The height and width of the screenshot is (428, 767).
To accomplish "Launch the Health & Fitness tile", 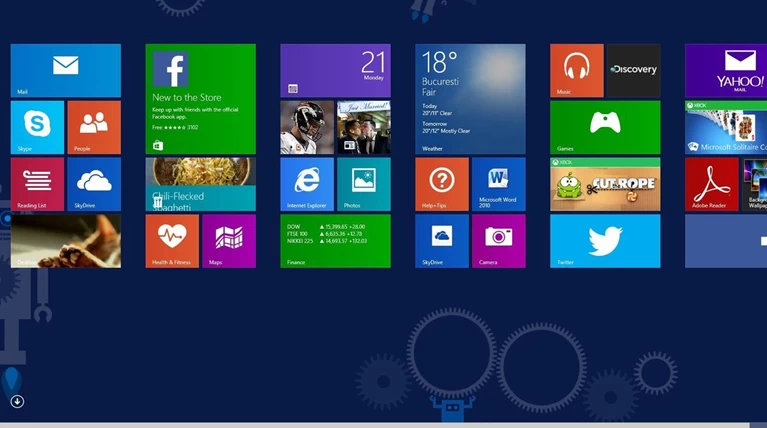I will (172, 241).
